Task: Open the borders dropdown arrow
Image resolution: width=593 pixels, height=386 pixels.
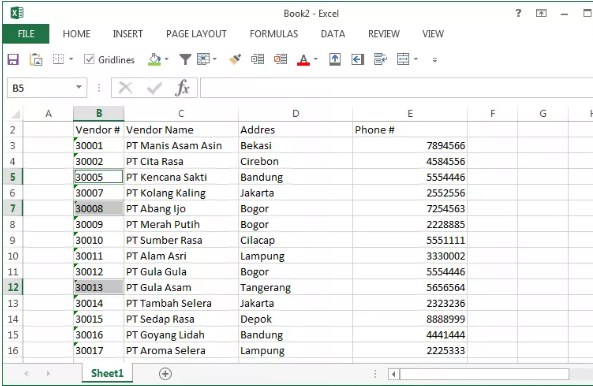Action: [71, 59]
